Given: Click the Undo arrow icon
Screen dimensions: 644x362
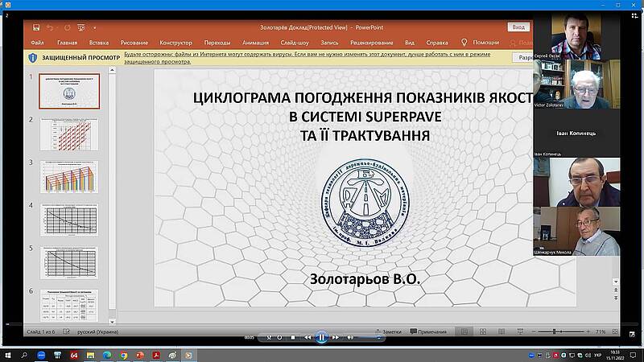Looking at the screenshot, I should pyautogui.click(x=50, y=27).
